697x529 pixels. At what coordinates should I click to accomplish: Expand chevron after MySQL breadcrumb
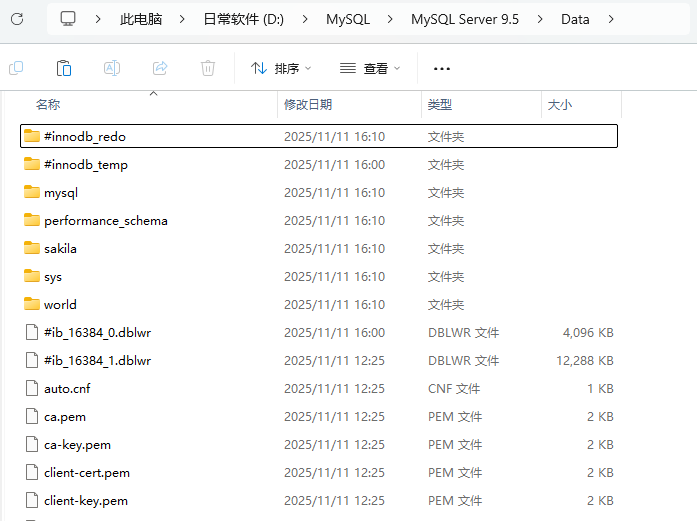click(390, 19)
